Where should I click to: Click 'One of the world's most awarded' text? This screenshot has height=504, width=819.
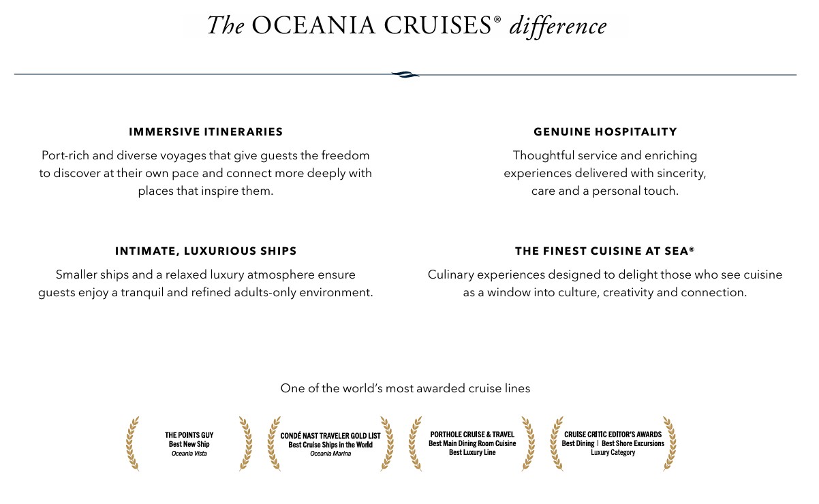tap(405, 388)
